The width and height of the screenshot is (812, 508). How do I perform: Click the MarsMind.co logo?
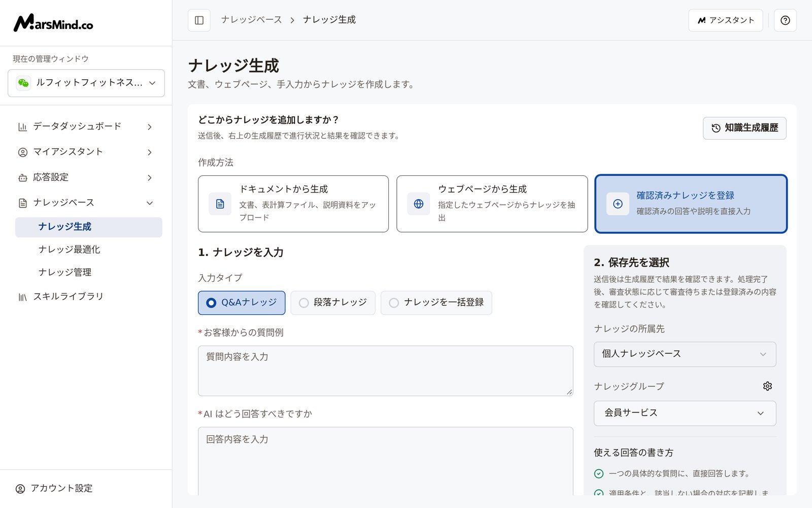tap(53, 23)
